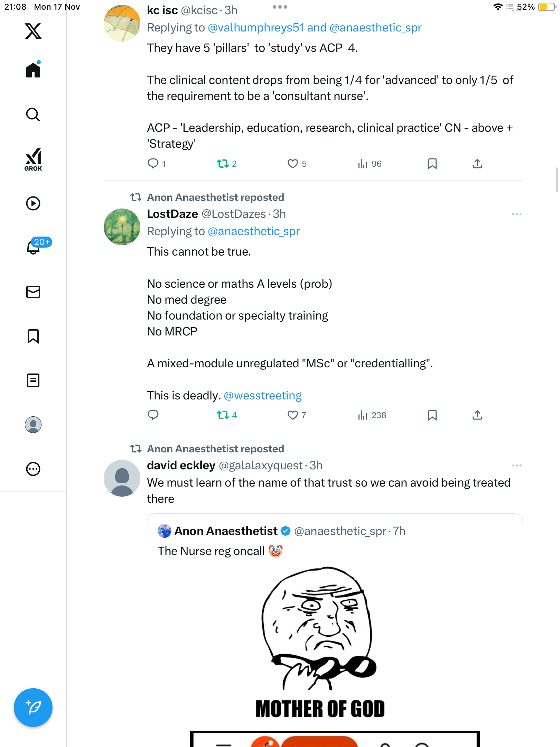
Task: Like the LostDaze post
Action: tap(293, 415)
